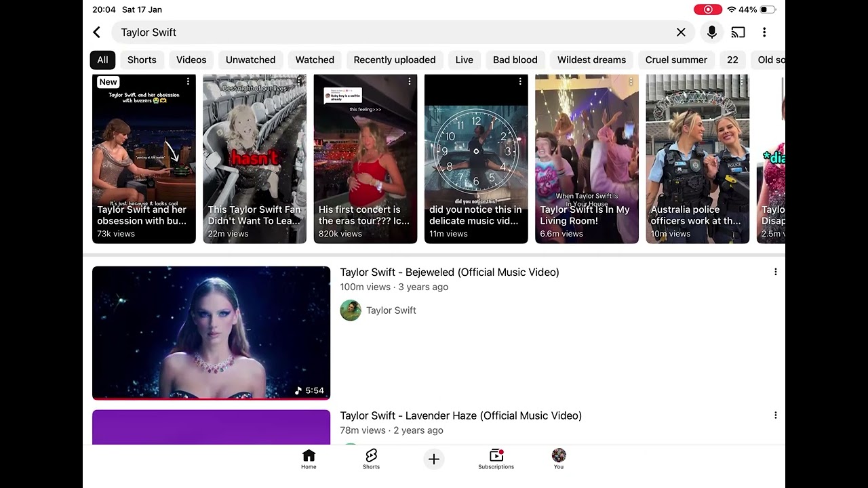This screenshot has height=488, width=868.
Task: Tap the red screen recording indicator
Action: click(708, 9)
